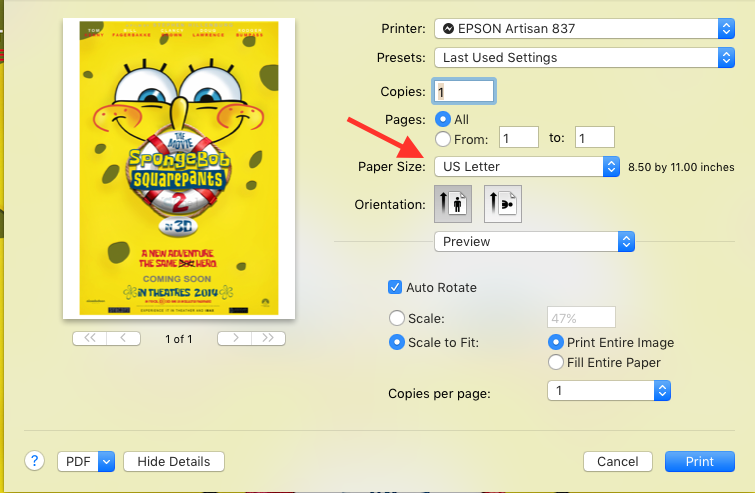Focus the Copies input field

click(x=464, y=91)
